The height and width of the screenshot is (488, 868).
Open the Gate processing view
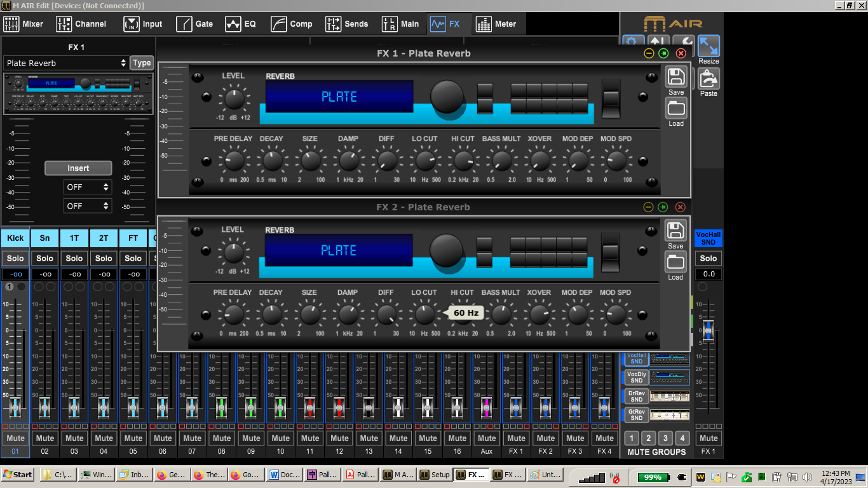click(195, 24)
